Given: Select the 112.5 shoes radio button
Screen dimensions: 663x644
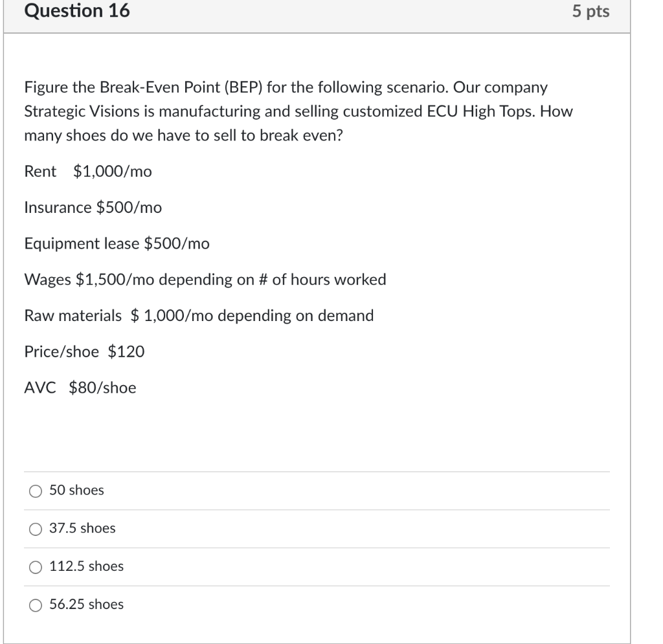Looking at the screenshot, I should [x=34, y=567].
